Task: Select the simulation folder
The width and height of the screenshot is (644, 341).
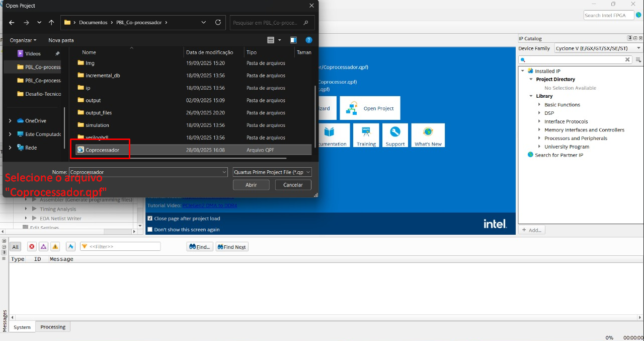Action: click(x=97, y=125)
